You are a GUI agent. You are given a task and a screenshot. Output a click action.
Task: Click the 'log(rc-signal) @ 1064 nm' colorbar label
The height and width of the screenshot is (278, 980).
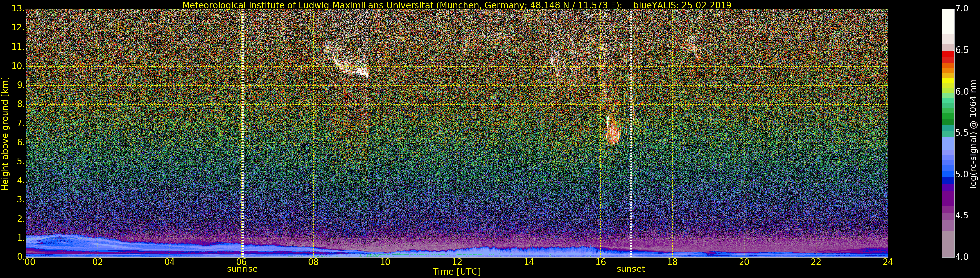point(973,134)
